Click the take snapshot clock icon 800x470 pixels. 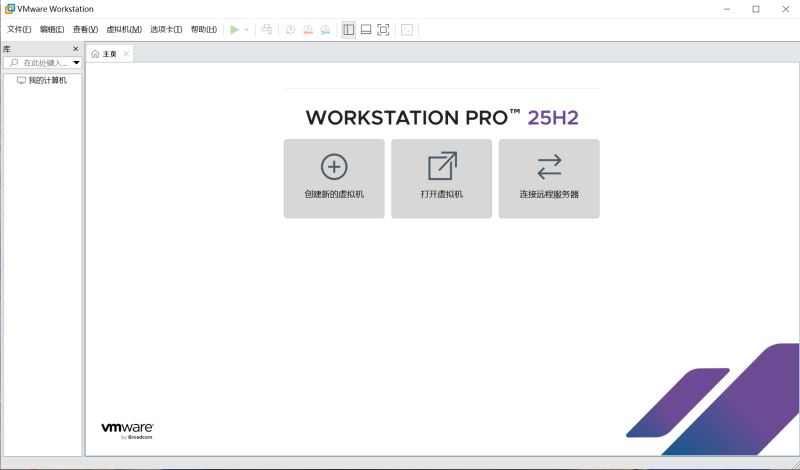pyautogui.click(x=290, y=30)
